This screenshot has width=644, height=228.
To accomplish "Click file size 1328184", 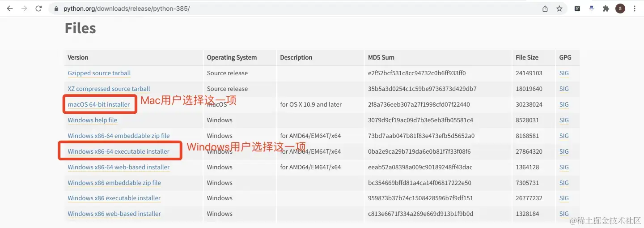I will (527, 214).
